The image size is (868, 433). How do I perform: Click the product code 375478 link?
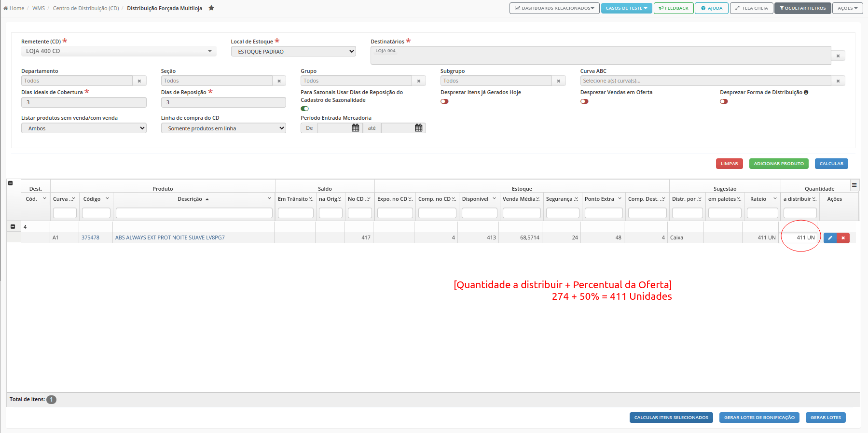[90, 237]
